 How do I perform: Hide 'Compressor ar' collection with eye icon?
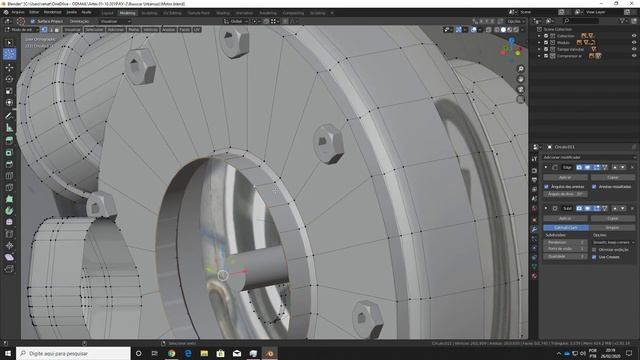(634, 56)
